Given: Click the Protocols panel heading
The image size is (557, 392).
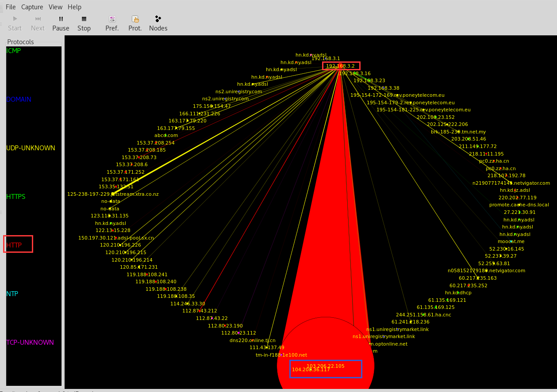Looking at the screenshot, I should [x=20, y=42].
